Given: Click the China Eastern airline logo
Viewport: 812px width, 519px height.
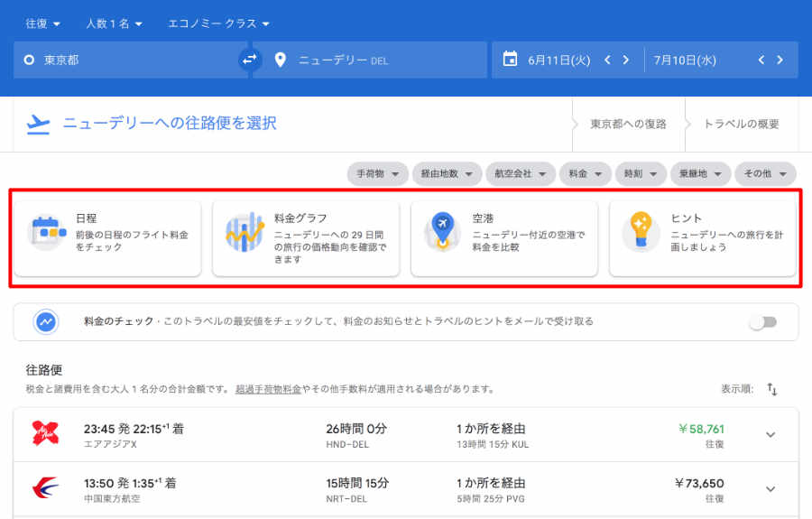Looking at the screenshot, I should point(46,488).
